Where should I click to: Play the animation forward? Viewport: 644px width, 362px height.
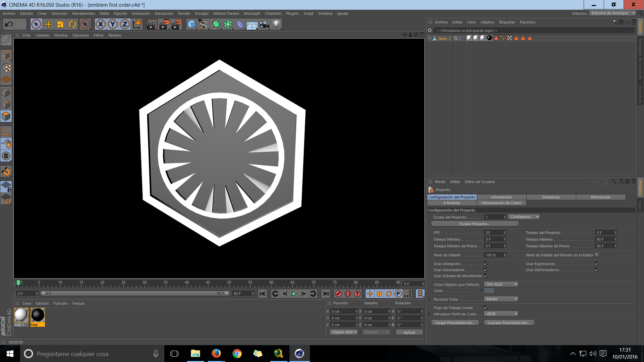(x=294, y=294)
